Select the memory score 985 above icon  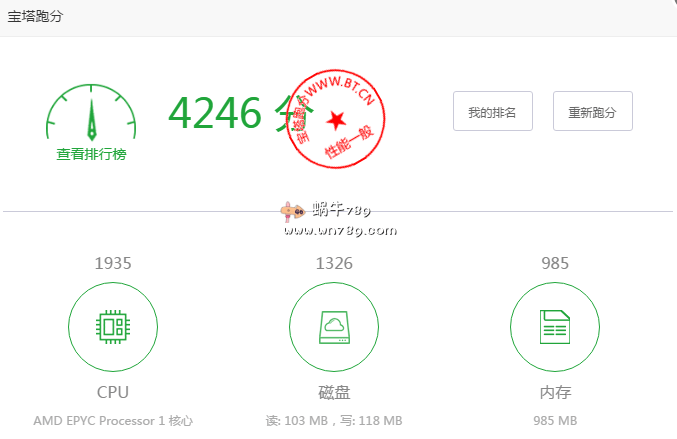pyautogui.click(x=555, y=264)
